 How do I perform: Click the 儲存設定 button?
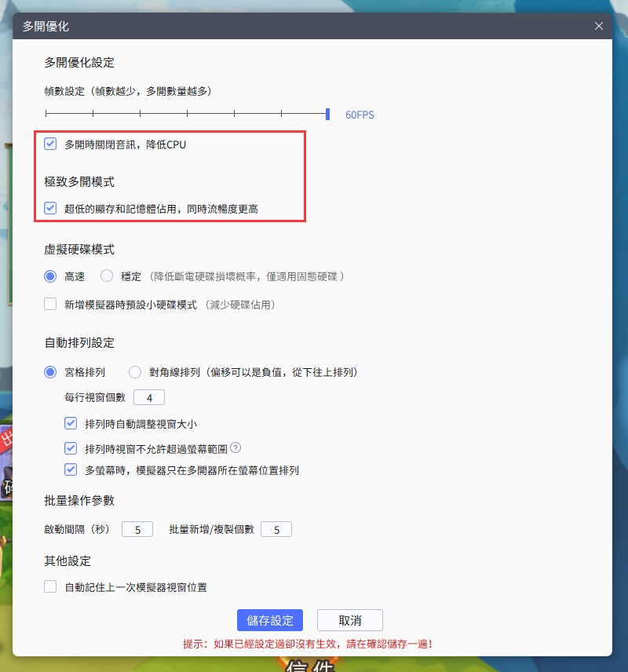pyautogui.click(x=269, y=620)
